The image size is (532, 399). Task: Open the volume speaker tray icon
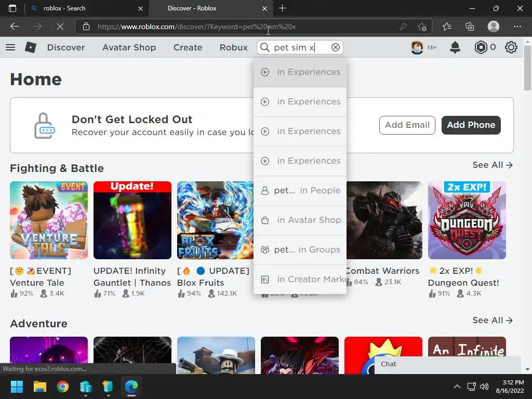[x=484, y=387]
